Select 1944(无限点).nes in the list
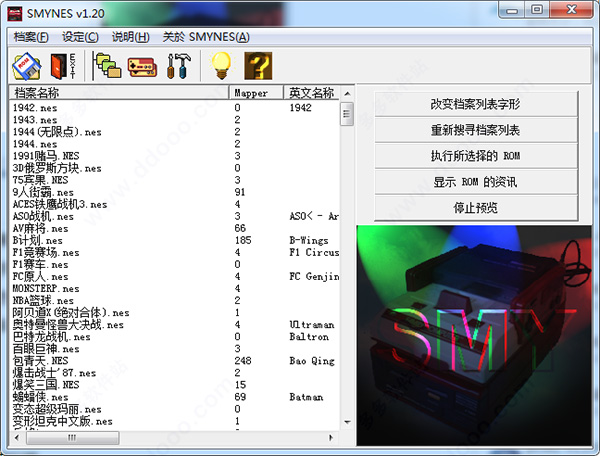The height and width of the screenshot is (456, 600). pos(57,132)
